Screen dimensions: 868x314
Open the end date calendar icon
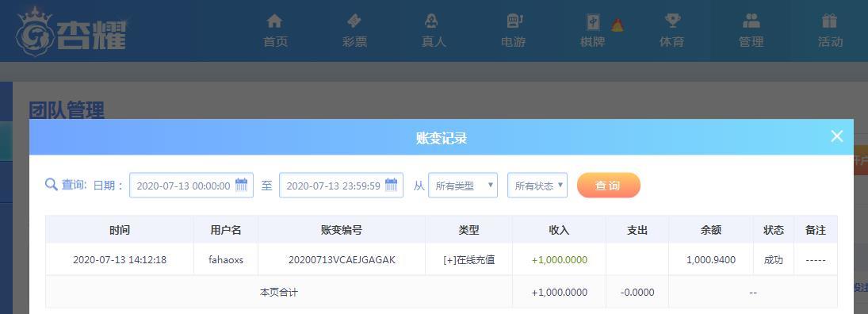(392, 185)
